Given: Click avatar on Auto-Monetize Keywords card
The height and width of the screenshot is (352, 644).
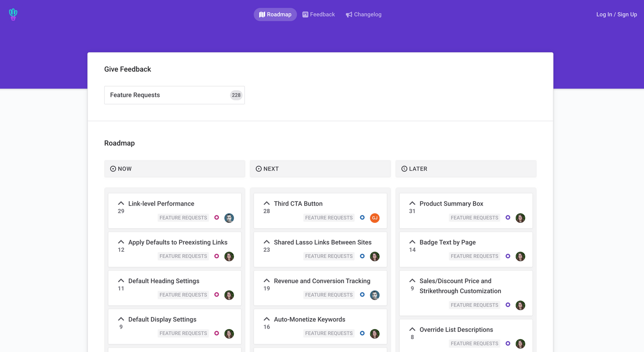Looking at the screenshot, I should pos(375,334).
